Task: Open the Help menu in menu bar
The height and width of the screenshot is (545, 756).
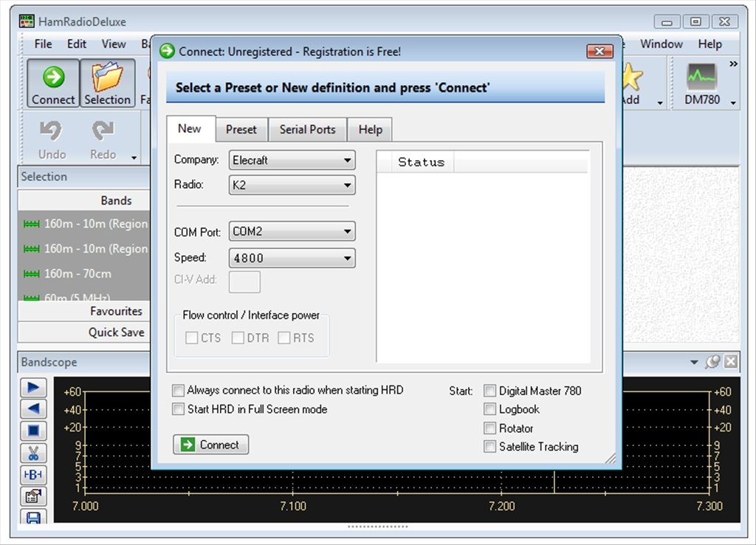Action: [x=709, y=44]
